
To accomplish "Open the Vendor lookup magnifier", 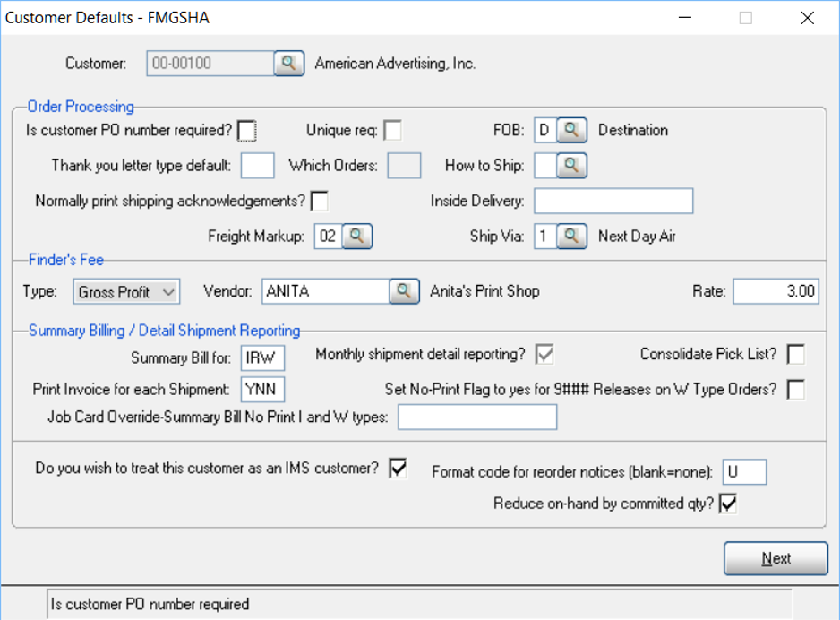I will pyautogui.click(x=404, y=291).
